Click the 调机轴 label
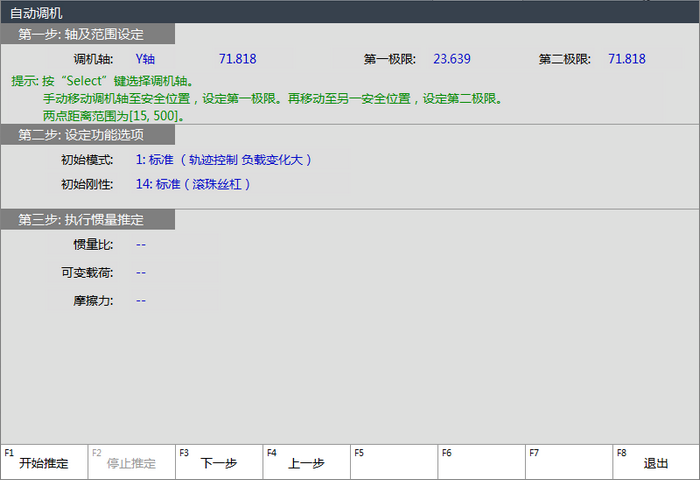Image resolution: width=700 pixels, height=480 pixels. [93, 59]
